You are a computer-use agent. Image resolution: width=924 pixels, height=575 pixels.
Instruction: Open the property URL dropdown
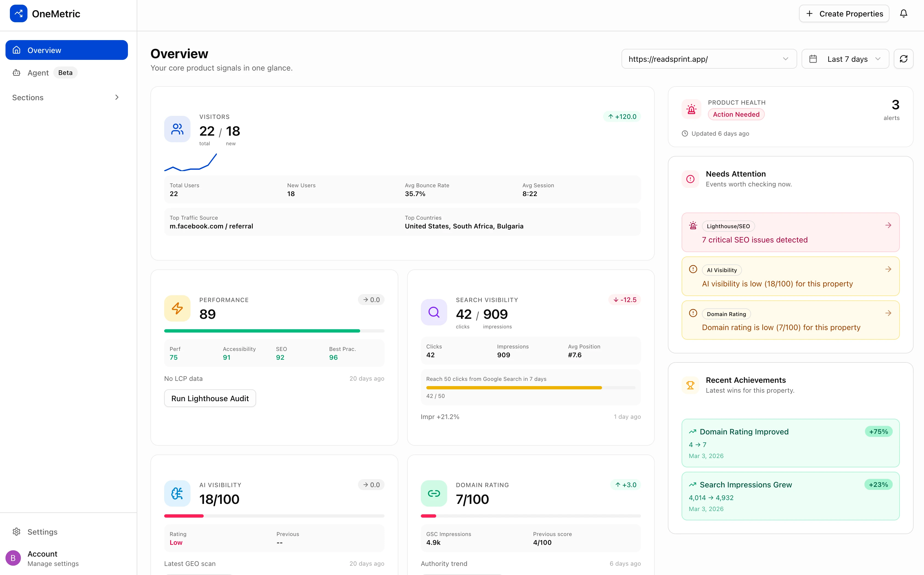(x=709, y=59)
